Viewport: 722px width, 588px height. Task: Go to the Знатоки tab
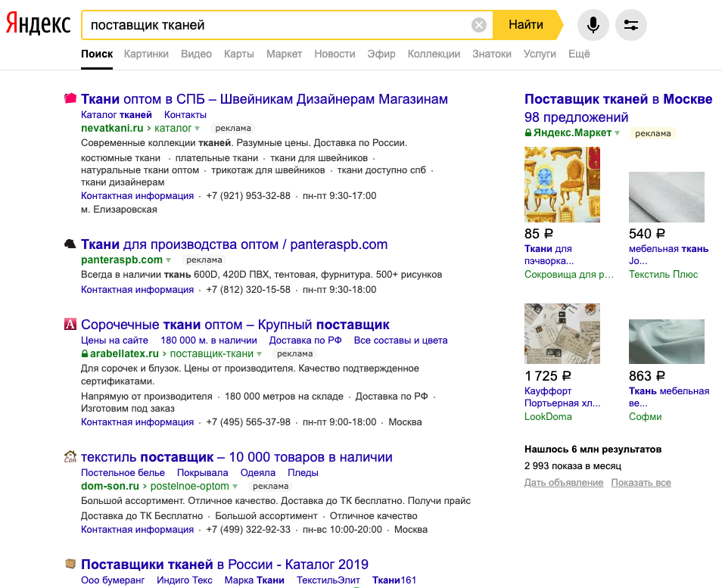click(492, 54)
